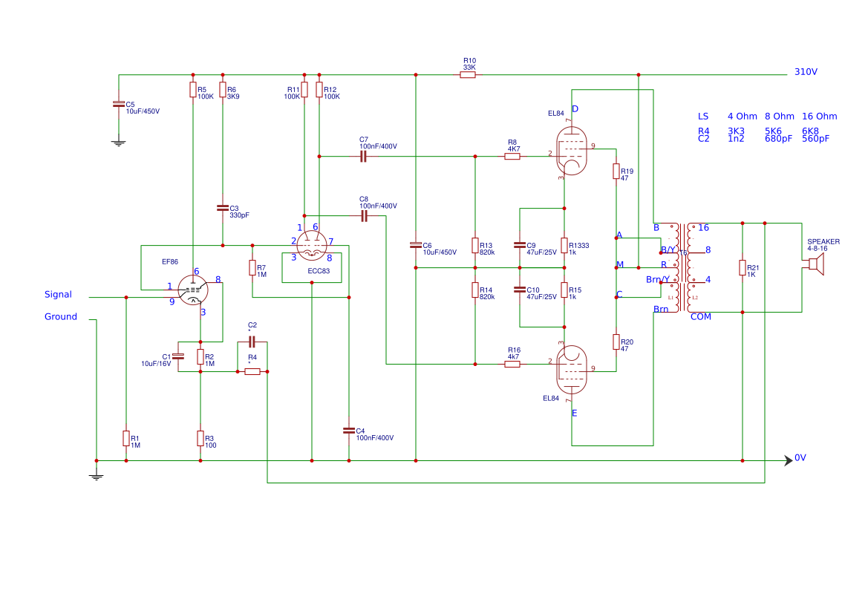Select the 16 Ohm table heading
The height and width of the screenshot is (614, 868).
pyautogui.click(x=819, y=117)
